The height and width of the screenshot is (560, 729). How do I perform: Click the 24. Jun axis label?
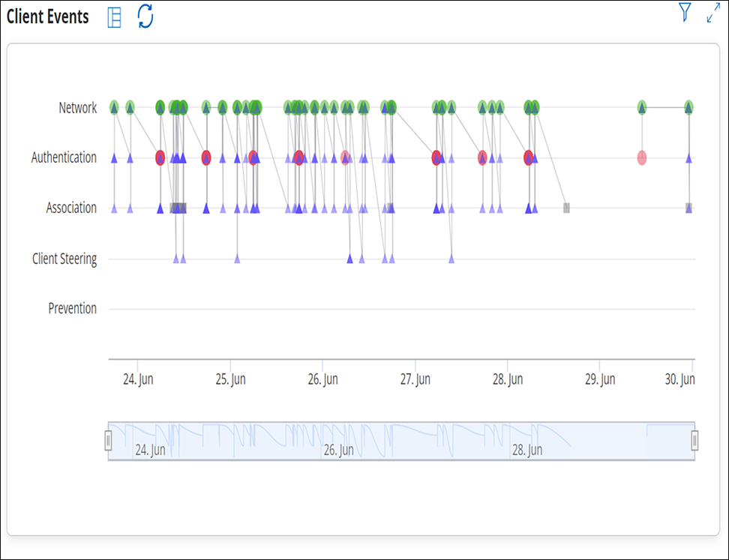point(138,379)
